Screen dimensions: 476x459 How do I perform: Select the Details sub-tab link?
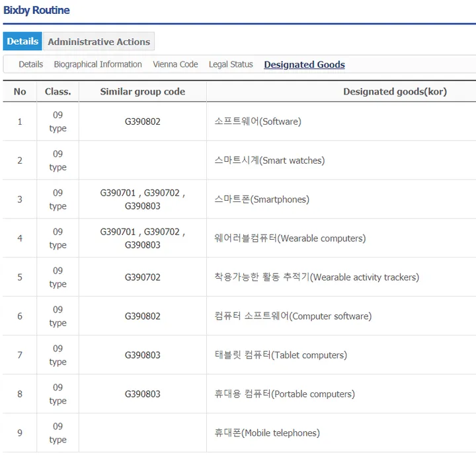pos(30,64)
